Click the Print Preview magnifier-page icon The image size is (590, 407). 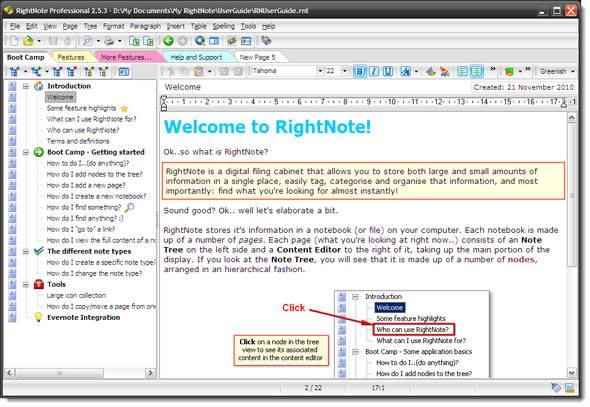(87, 41)
